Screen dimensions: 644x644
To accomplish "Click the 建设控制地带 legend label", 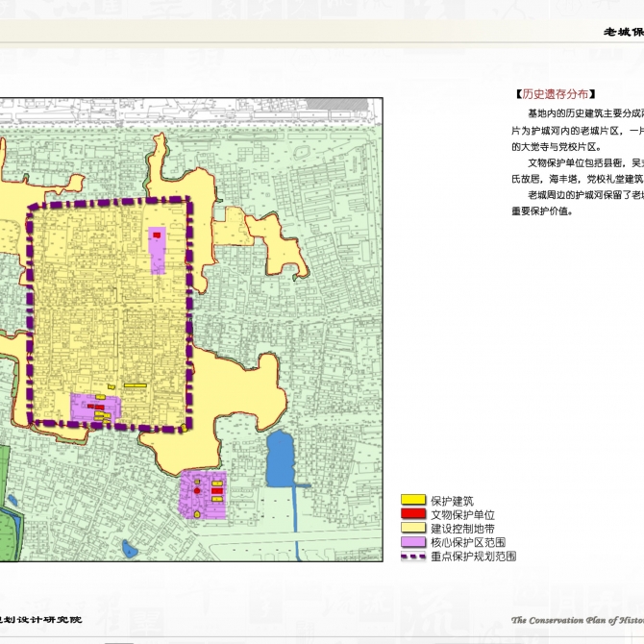I will 462,528.
